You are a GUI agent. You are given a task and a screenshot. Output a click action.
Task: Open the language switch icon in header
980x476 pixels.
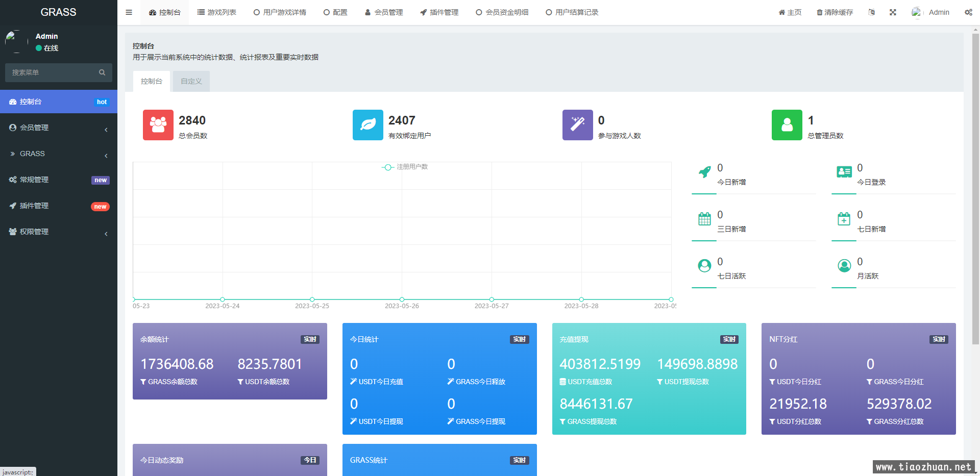tap(871, 12)
